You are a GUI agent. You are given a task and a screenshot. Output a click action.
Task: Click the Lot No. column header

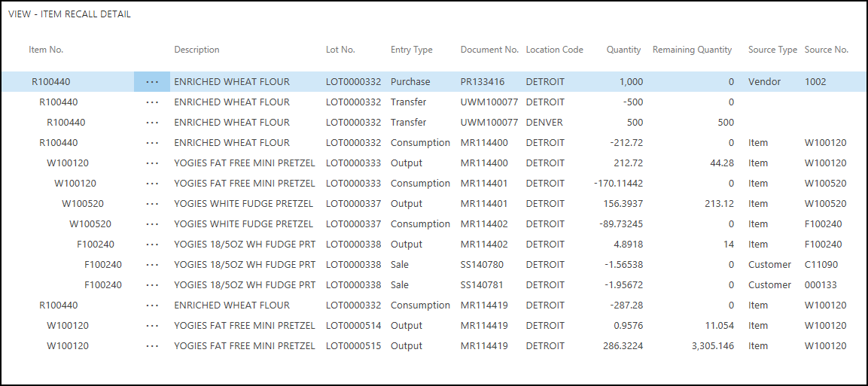pos(340,50)
